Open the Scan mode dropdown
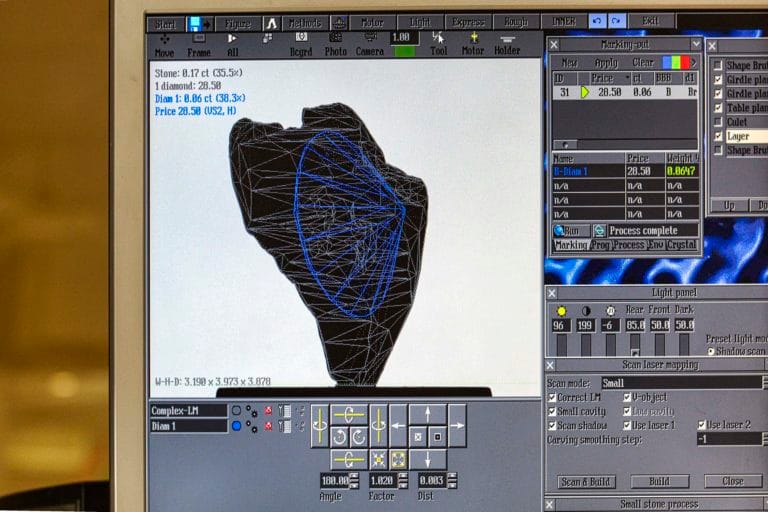This screenshot has width=768, height=512. 764,383
